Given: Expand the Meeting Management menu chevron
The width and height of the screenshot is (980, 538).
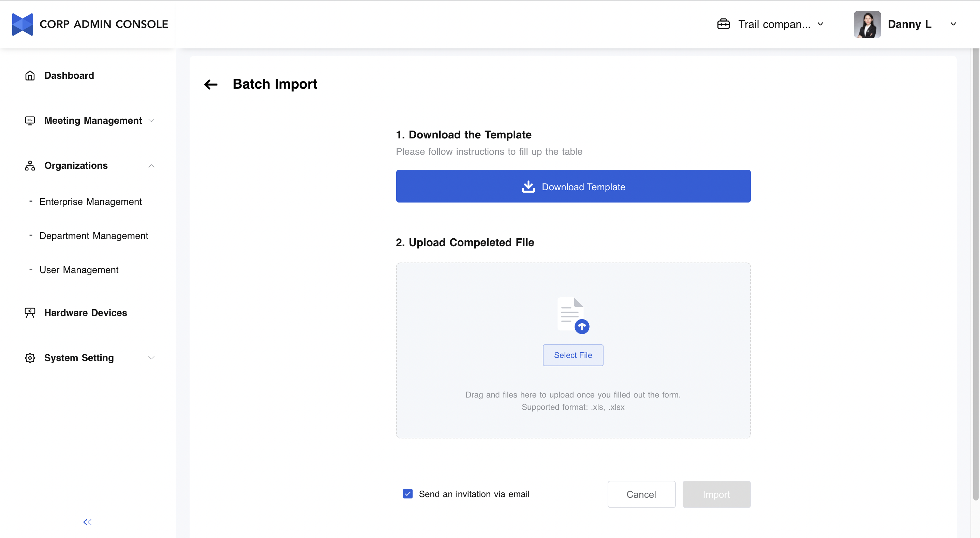Looking at the screenshot, I should pos(151,121).
